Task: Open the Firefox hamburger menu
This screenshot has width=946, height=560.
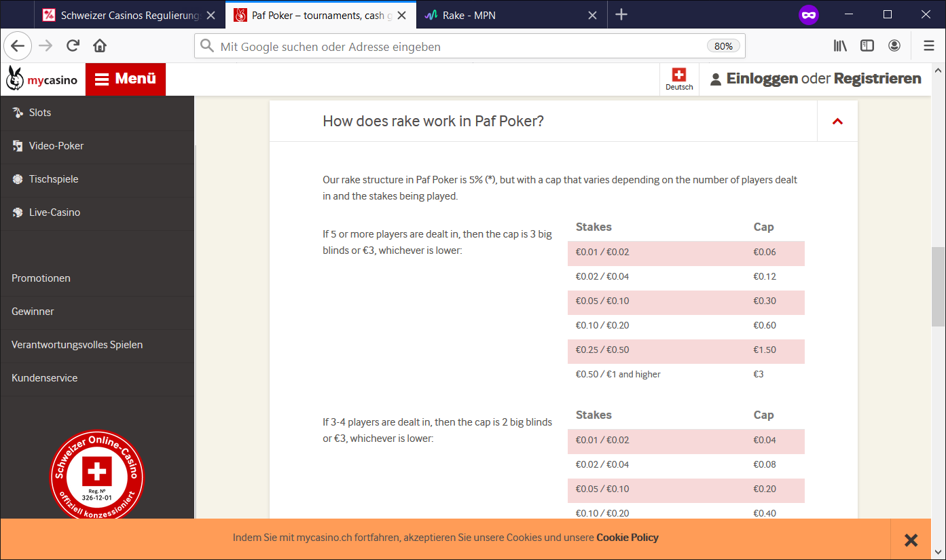Action: pos(929,46)
